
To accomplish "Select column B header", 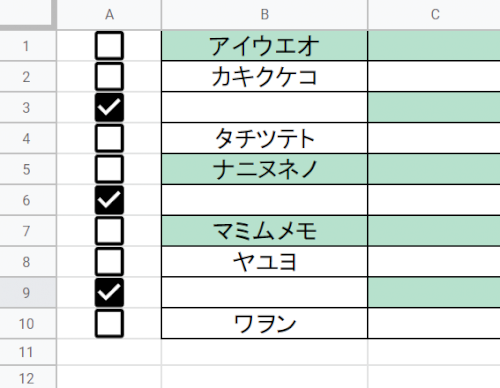I will coord(265,15).
